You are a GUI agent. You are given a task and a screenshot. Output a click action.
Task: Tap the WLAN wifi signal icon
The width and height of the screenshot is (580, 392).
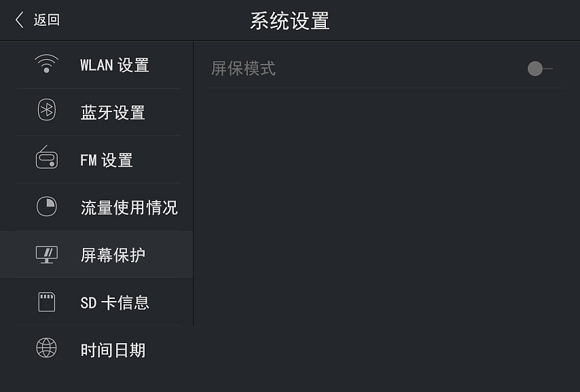pyautogui.click(x=46, y=65)
